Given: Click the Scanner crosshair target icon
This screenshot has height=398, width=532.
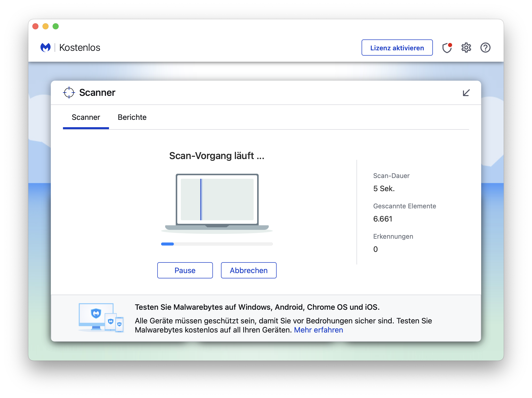Looking at the screenshot, I should click(x=69, y=93).
